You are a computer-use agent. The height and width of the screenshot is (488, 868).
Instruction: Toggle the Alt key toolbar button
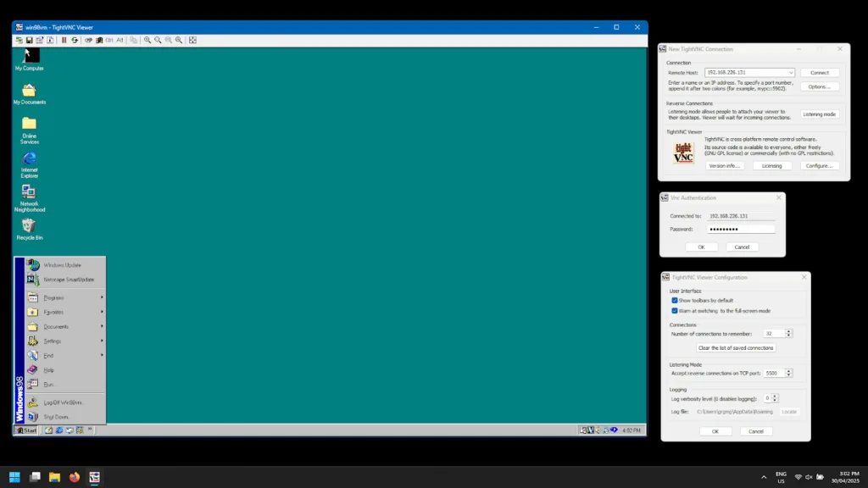(x=120, y=40)
